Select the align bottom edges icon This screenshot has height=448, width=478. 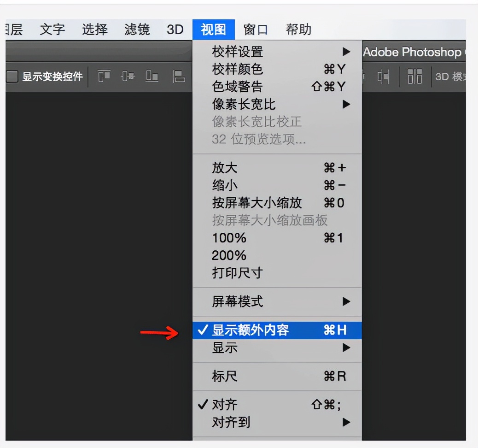click(x=151, y=77)
